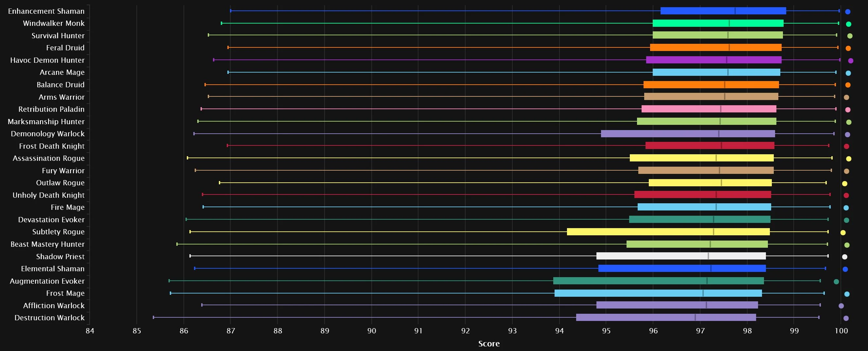This screenshot has height=351, width=868.
Task: Select the Augmentation Evoker outlier dot
Action: pos(836,282)
